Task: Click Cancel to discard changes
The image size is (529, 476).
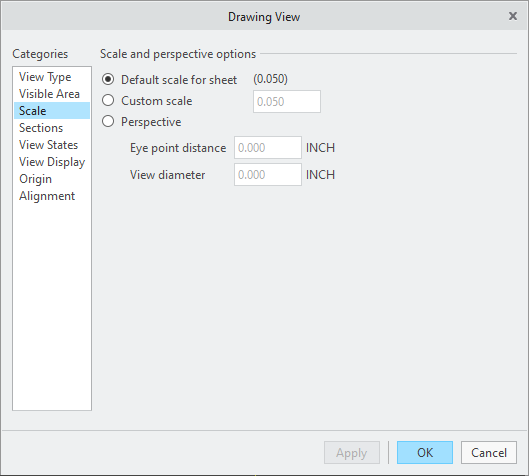Action: pyautogui.click(x=489, y=452)
